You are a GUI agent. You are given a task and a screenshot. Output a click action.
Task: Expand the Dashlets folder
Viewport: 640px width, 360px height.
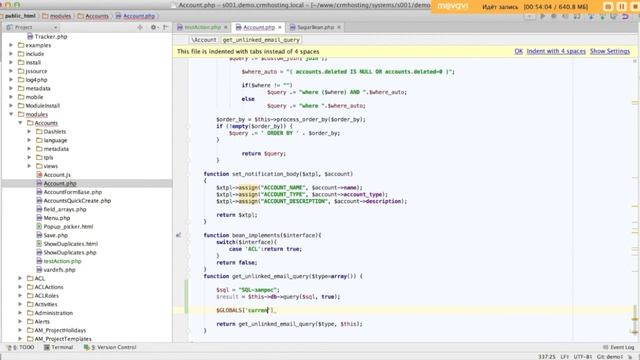click(x=29, y=131)
